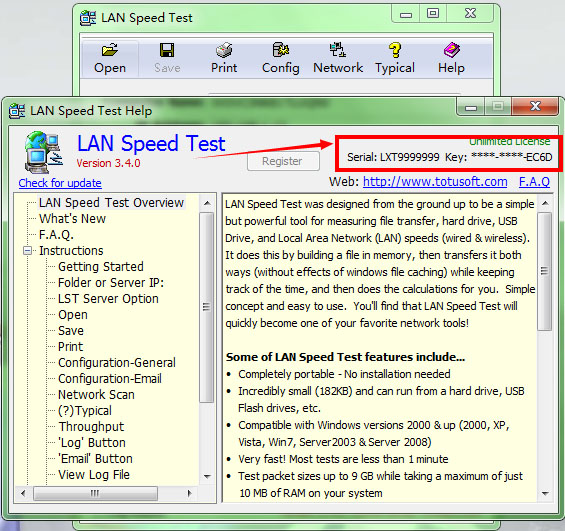The image size is (565, 531).
Task: Click the Open folder icon in toolbar
Action: tap(110, 50)
